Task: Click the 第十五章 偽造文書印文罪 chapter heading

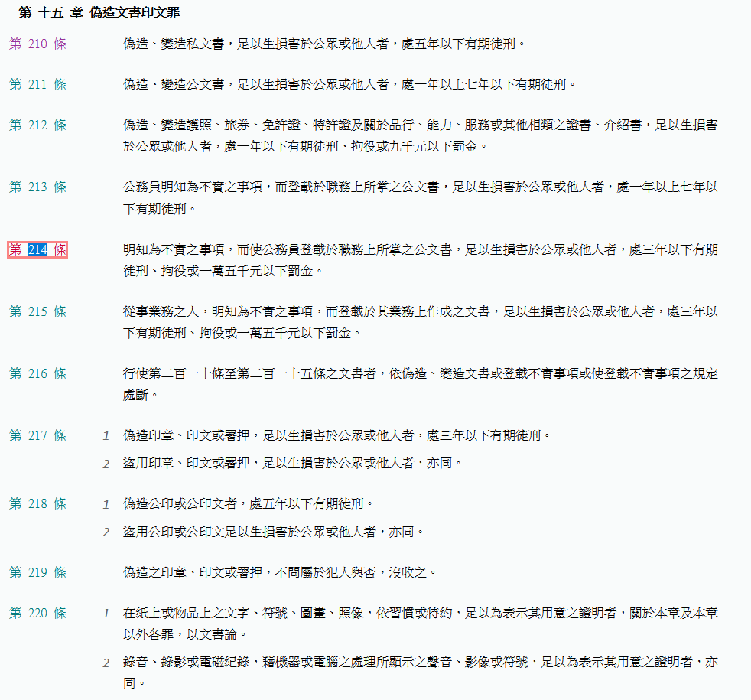Action: pos(99,14)
